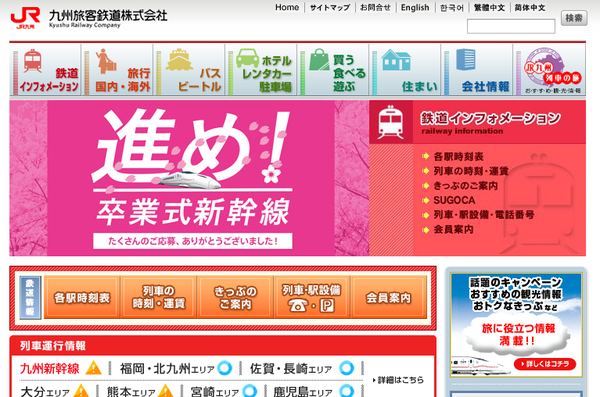Open the ホテル レンタカー 駐車場 nav tab
The image size is (600, 397).
click(261, 70)
